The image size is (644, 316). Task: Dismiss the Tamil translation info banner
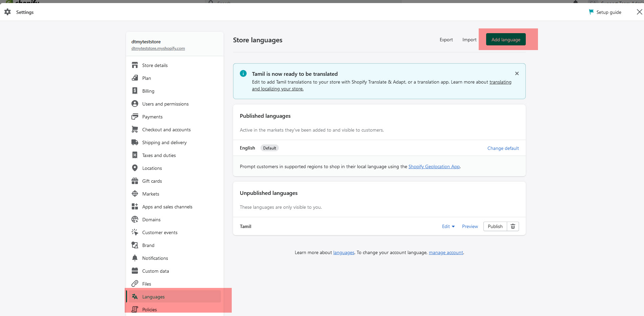tap(517, 73)
